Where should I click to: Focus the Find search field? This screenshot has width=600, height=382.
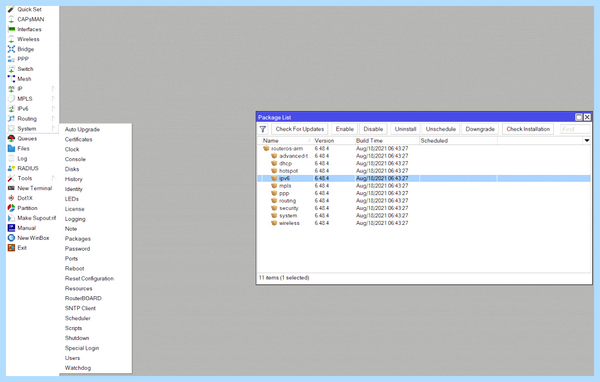tap(575, 129)
